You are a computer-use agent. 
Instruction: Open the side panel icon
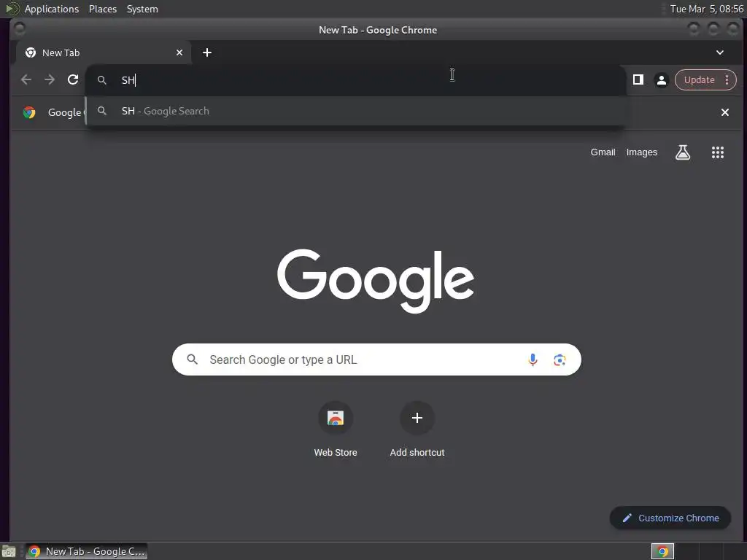638,79
